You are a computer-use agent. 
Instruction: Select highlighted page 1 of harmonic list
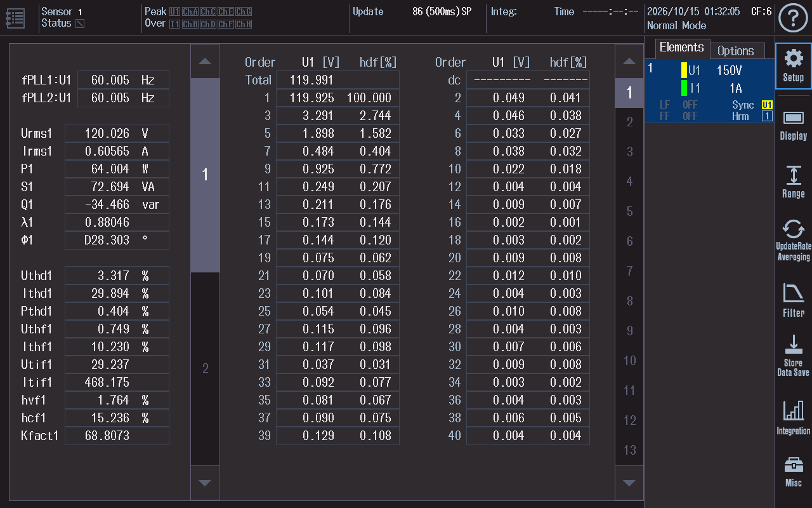pos(629,93)
